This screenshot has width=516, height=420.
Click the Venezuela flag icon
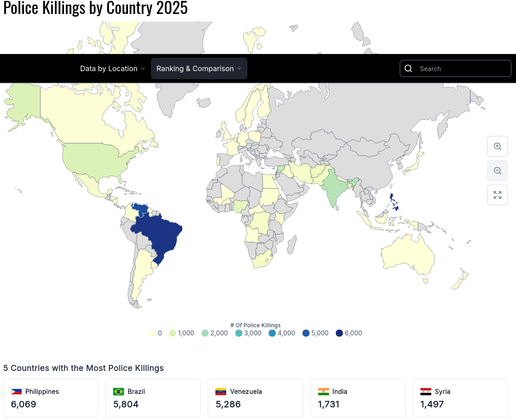221,391
